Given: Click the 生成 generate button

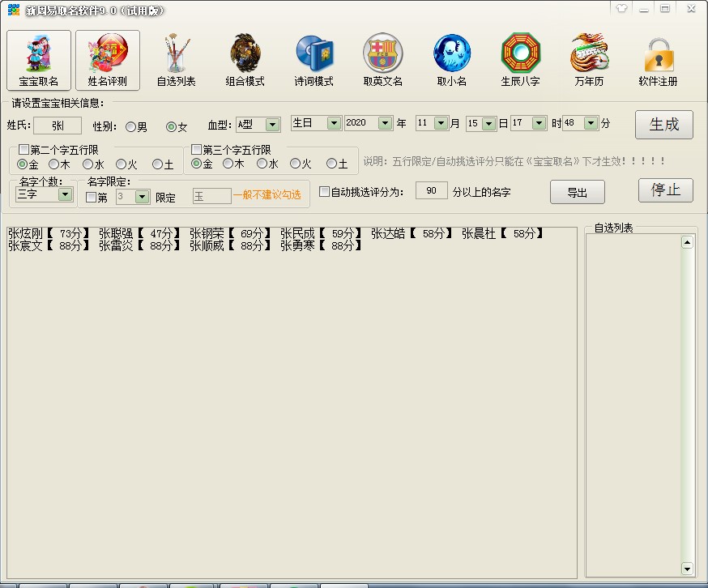Looking at the screenshot, I should [663, 125].
